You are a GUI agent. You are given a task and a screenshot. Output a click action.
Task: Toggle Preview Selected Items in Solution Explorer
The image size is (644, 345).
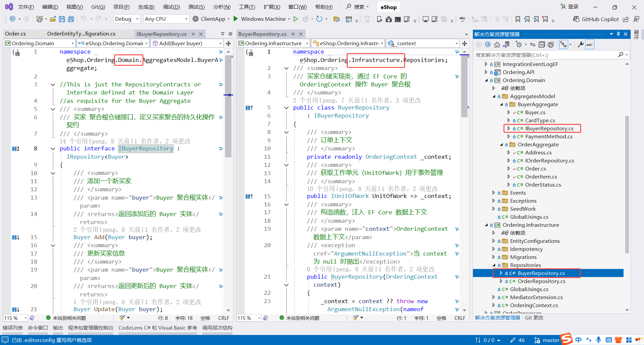590,45
